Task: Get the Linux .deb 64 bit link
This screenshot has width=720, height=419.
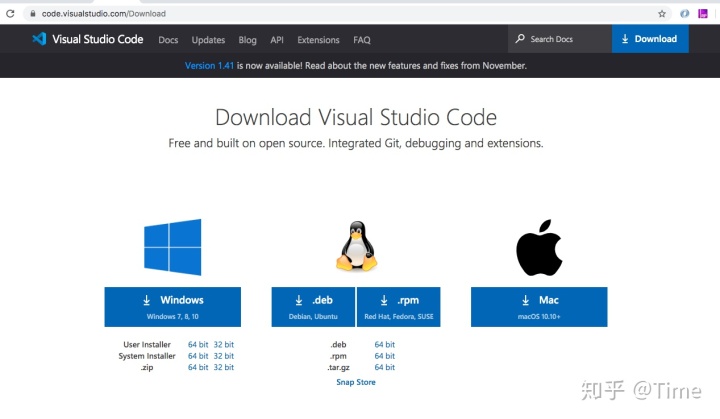Action: [385, 345]
